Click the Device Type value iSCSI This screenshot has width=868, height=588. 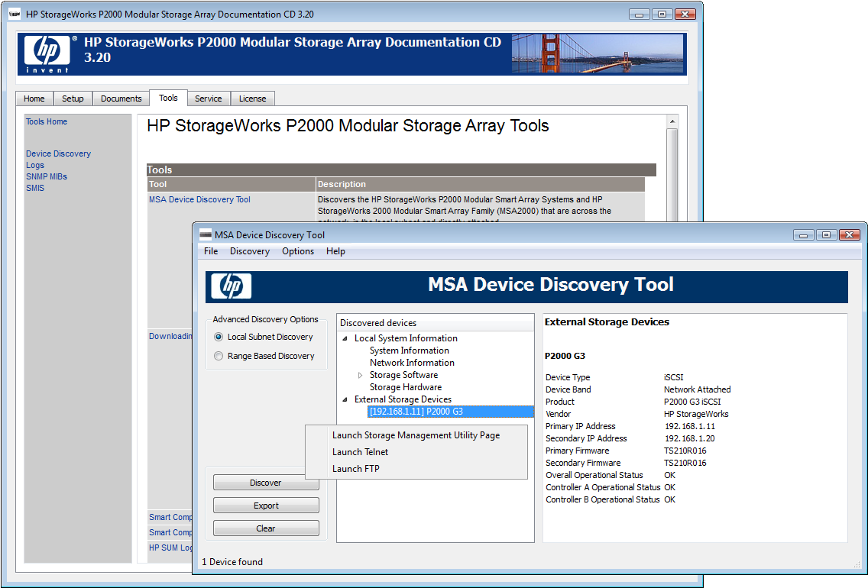[674, 378]
